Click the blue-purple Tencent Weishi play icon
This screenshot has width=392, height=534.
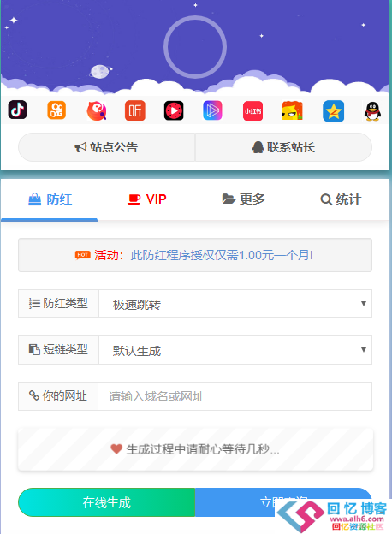212,110
